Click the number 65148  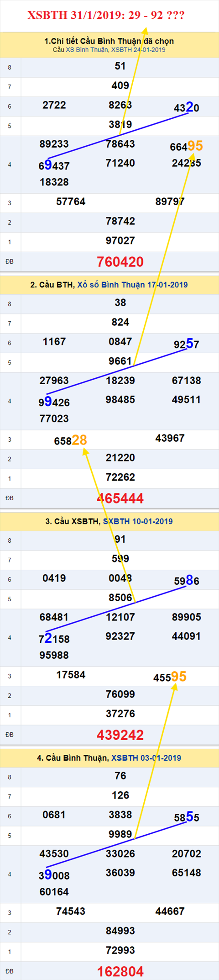click(x=187, y=873)
